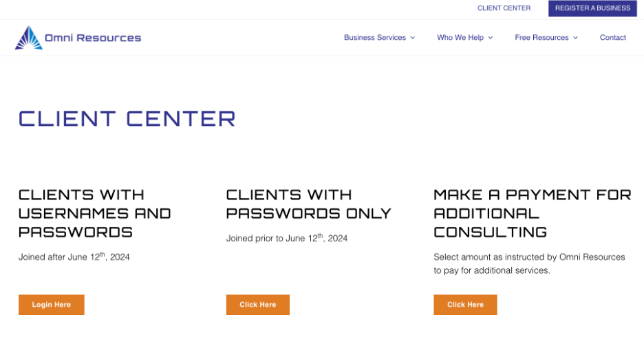644x337 pixels.
Task: Click Here button under Passwords Only section
Action: [258, 305]
